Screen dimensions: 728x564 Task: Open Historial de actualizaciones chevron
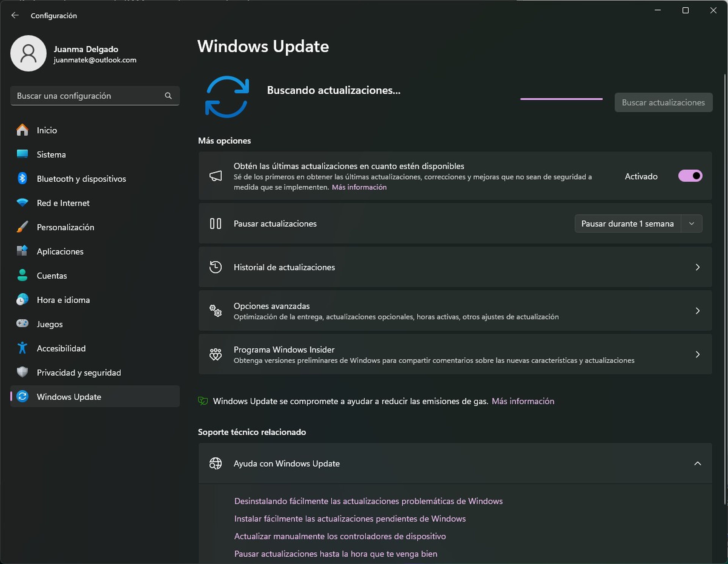[x=698, y=267]
